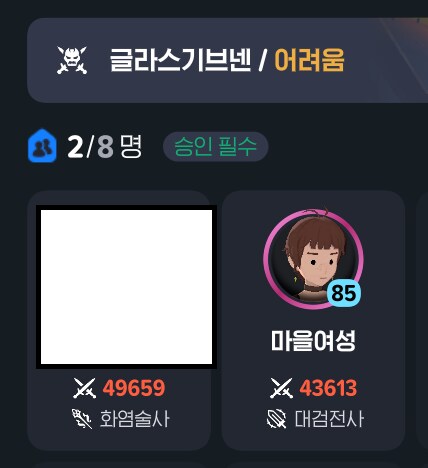Screen dimensions: 428x468
Task: Click the 어려움 difficulty label
Action: (x=309, y=60)
